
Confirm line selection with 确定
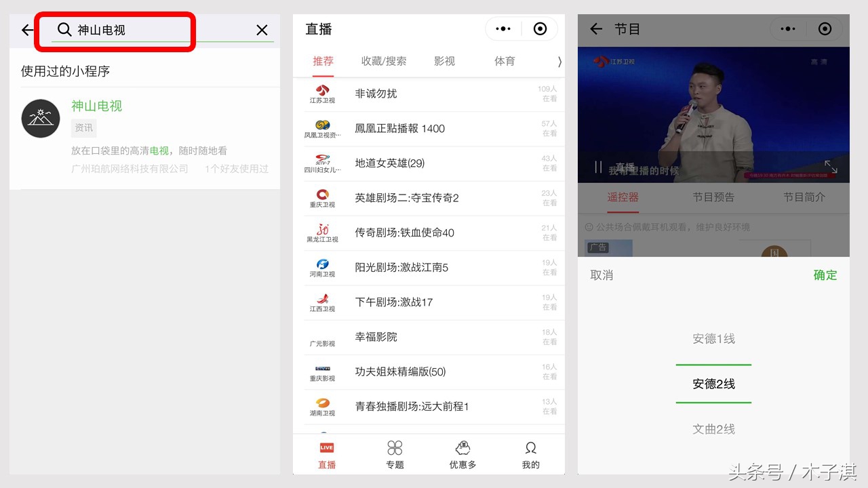pos(825,275)
